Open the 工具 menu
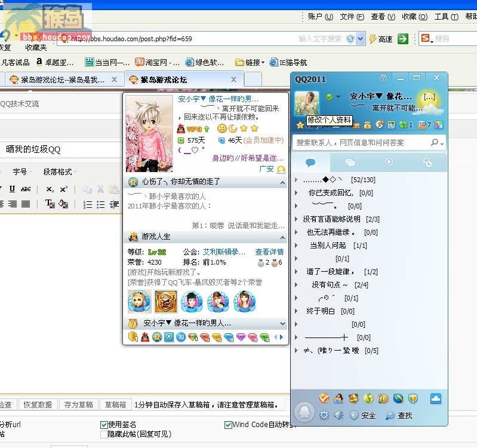 [447, 17]
